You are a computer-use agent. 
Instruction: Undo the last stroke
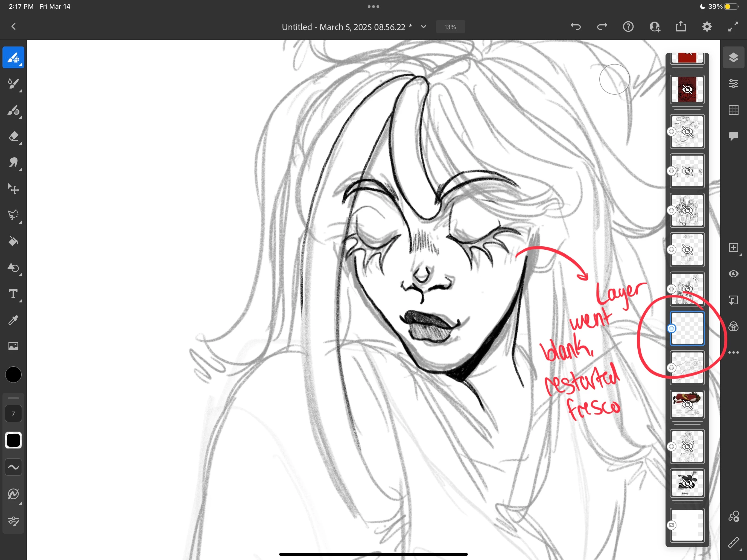[x=576, y=27]
